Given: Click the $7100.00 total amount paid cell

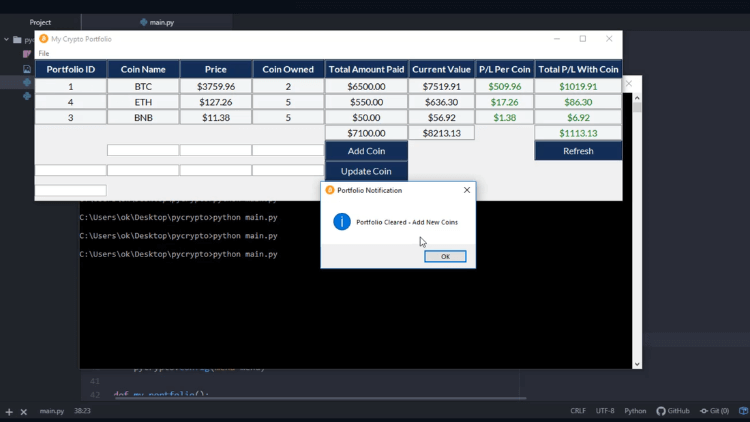Looking at the screenshot, I should tap(366, 133).
